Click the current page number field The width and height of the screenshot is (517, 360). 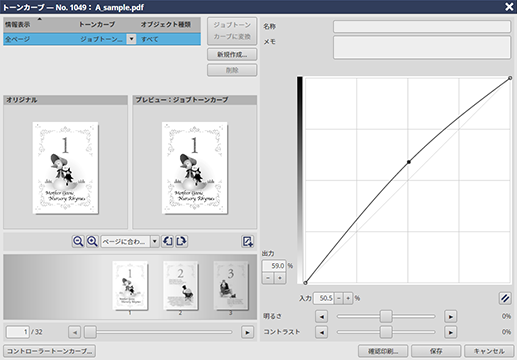pyautogui.click(x=18, y=332)
